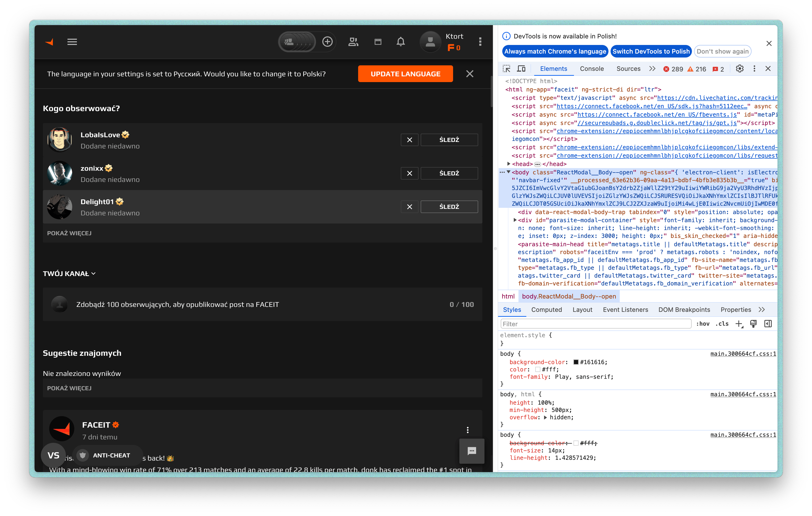Switch to the Computed tab

click(x=547, y=310)
